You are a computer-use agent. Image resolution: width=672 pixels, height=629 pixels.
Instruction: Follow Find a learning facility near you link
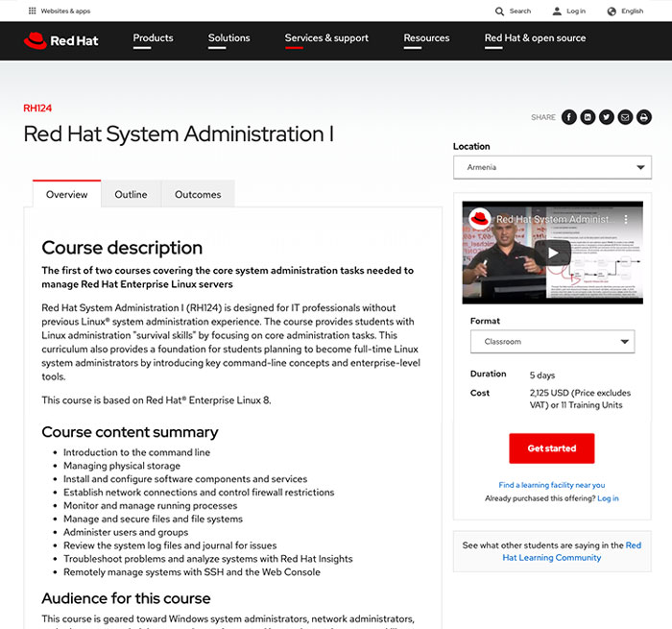[x=552, y=485]
